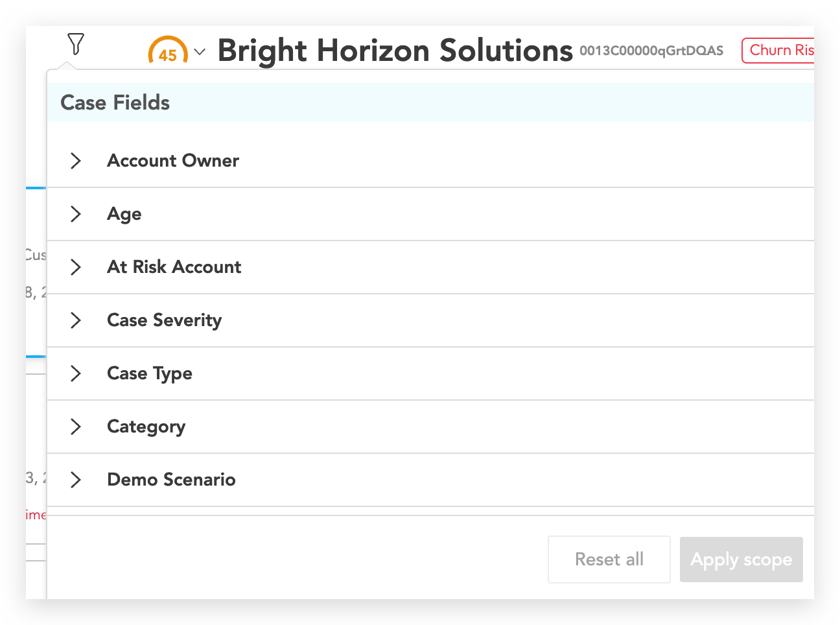Click the Churn Risk tag
This screenshot has width=840, height=625.
(780, 51)
